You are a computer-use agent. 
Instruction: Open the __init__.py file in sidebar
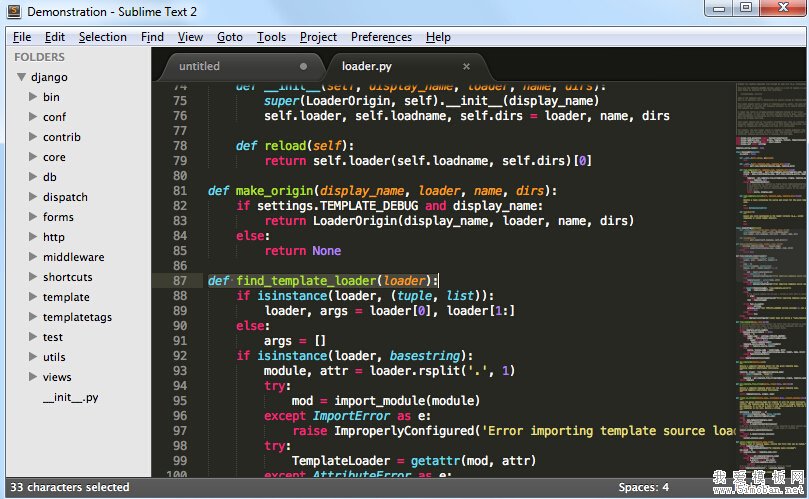click(x=70, y=397)
